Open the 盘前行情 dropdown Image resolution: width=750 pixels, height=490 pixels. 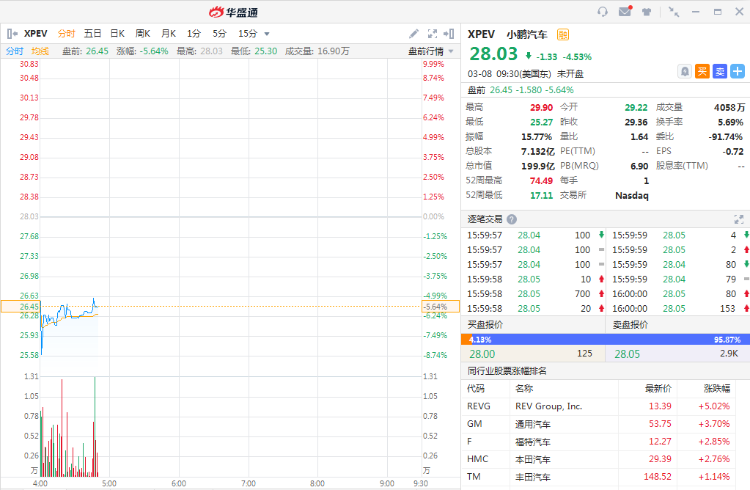(x=432, y=50)
